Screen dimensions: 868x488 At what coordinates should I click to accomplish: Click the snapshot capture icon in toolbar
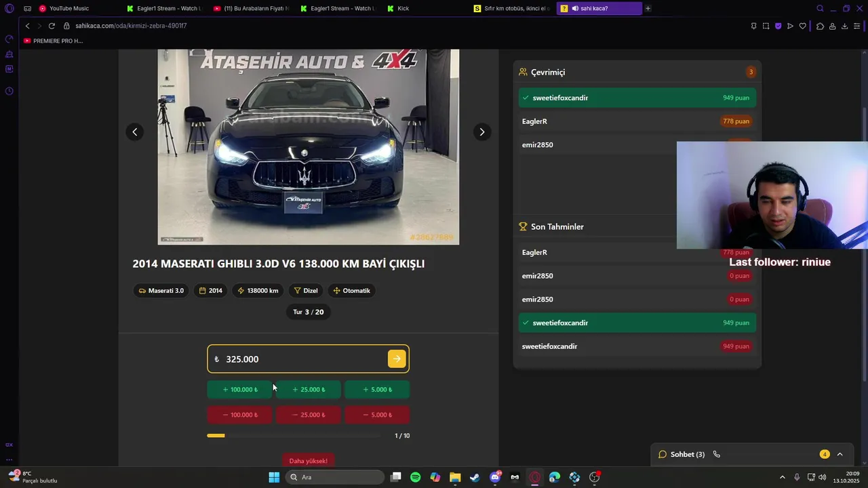pyautogui.click(x=766, y=26)
